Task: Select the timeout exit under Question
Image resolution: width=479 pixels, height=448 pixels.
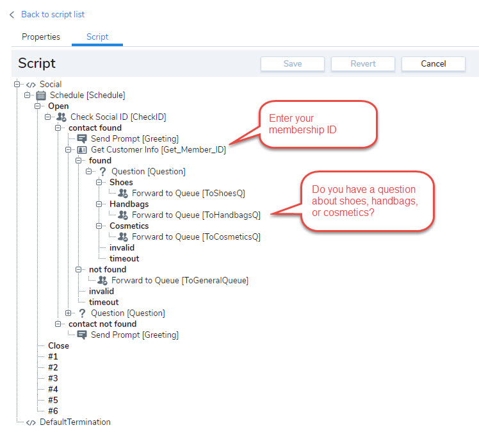Action: pyautogui.click(x=124, y=259)
